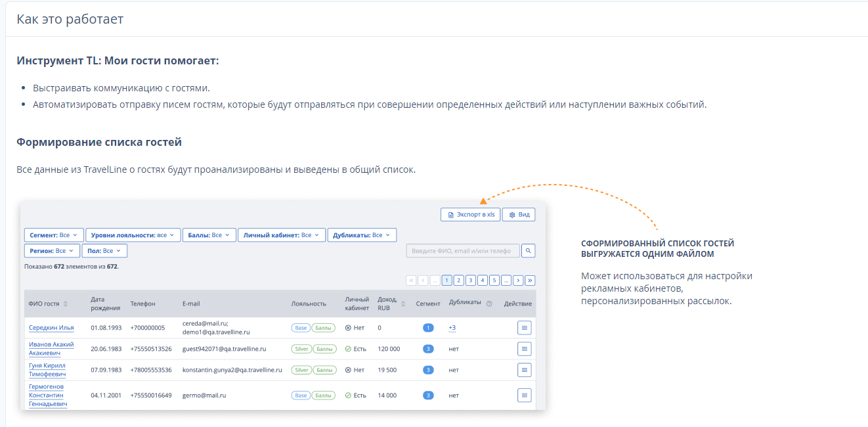Viewport: 868px width, 427px height.
Task: Select page 2 in pagination
Action: point(459,281)
